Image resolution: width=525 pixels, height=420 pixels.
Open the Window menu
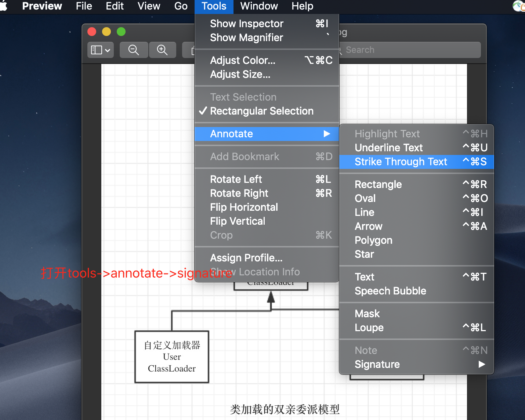(259, 6)
